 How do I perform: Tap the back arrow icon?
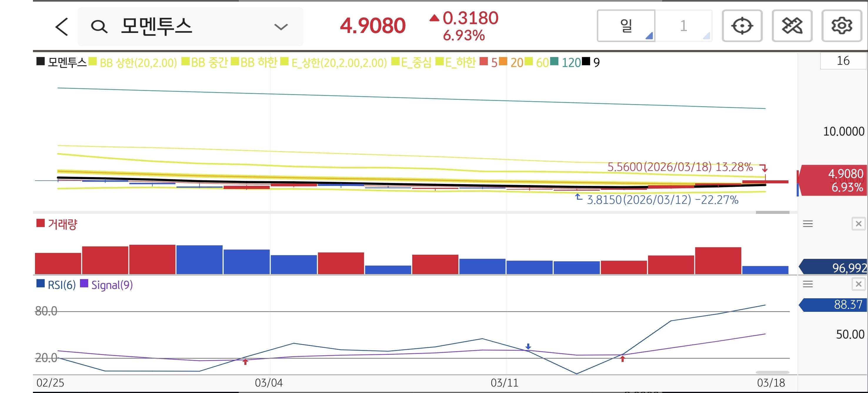coord(62,27)
